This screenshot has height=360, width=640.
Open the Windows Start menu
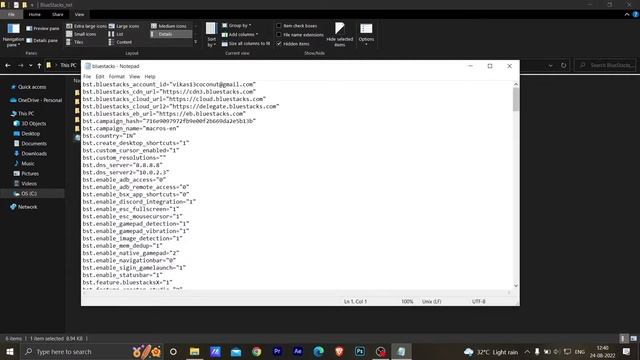click(x=9, y=351)
